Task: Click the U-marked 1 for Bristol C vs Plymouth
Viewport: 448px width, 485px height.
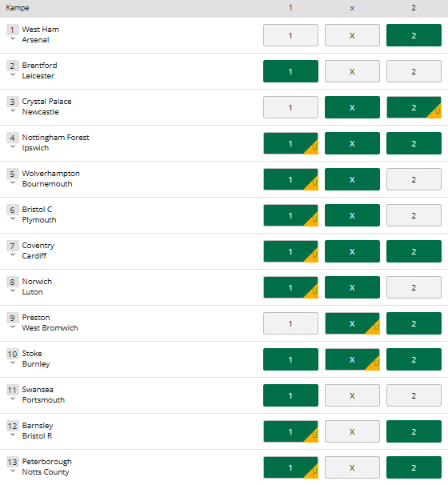Action: pyautogui.click(x=290, y=215)
